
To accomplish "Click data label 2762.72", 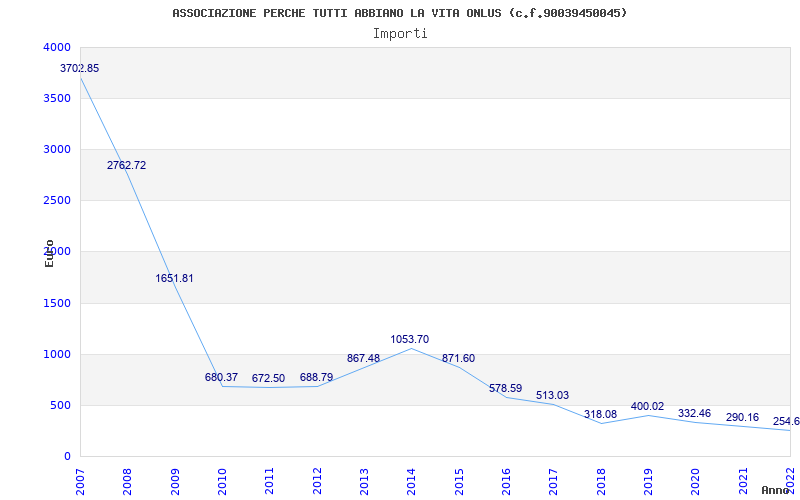I will coord(127,165).
